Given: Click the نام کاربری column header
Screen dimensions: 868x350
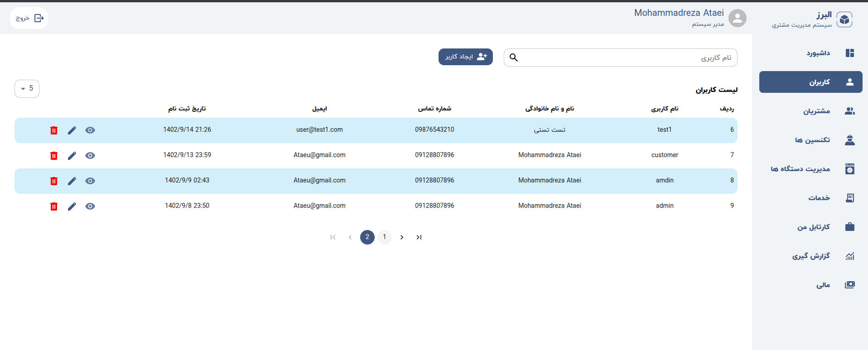Looking at the screenshot, I should click(x=665, y=109).
